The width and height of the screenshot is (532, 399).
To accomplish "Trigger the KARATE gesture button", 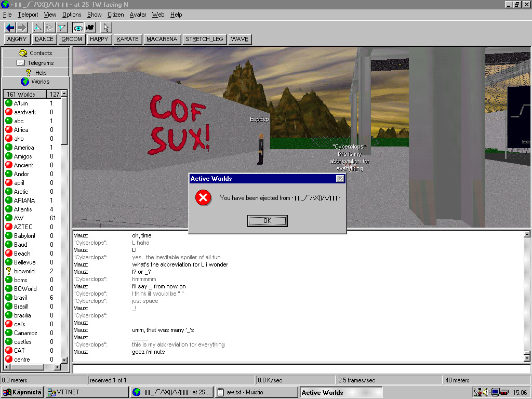I will 127,39.
